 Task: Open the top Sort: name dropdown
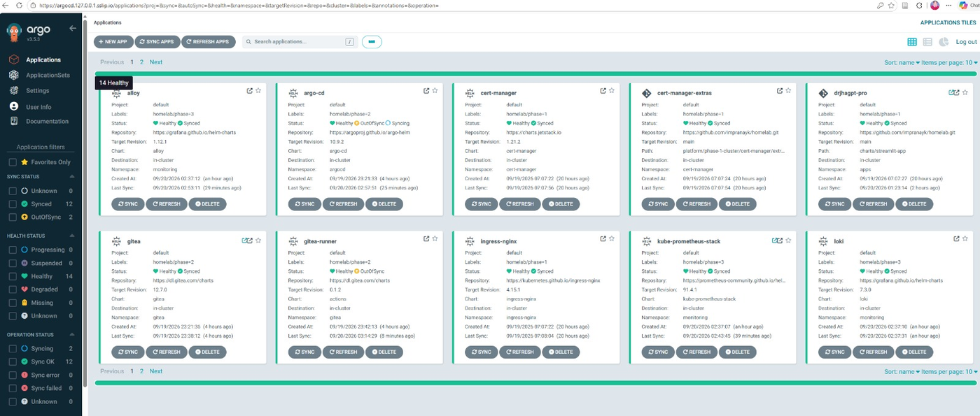coord(900,62)
